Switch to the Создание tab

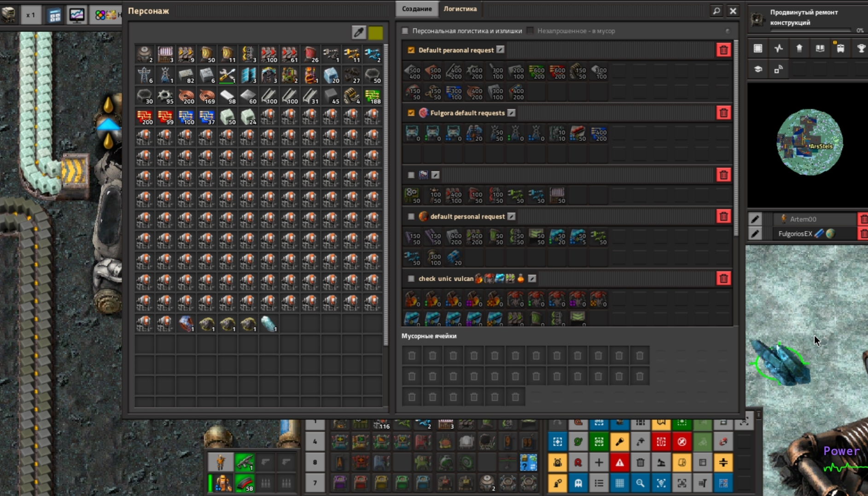[417, 9]
